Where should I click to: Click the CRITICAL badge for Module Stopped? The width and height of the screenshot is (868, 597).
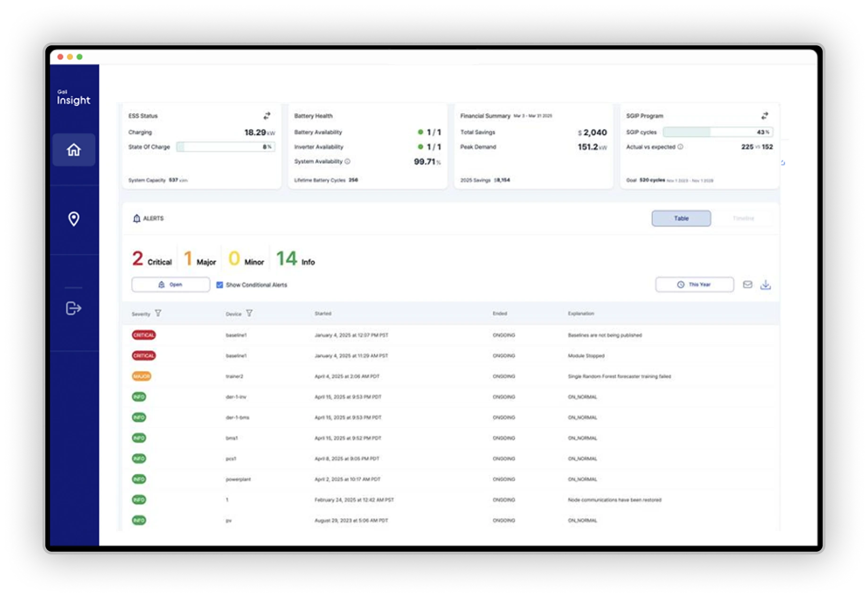coord(144,356)
